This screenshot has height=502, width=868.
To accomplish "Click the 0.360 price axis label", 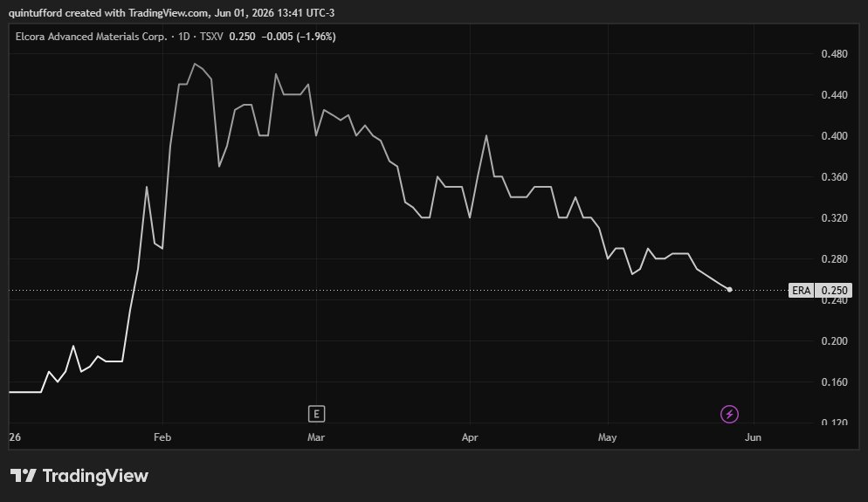I will coord(834,176).
